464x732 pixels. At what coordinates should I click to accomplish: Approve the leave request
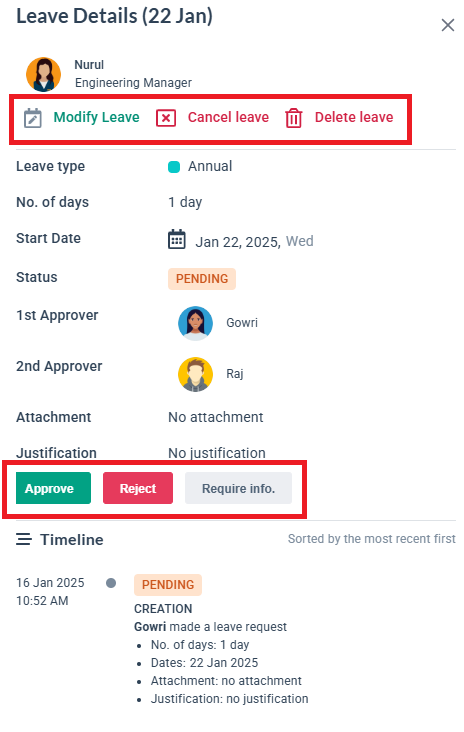tap(53, 488)
